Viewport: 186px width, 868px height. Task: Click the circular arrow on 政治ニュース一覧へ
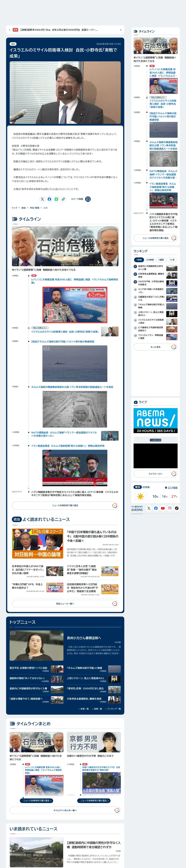(x=115, y=604)
